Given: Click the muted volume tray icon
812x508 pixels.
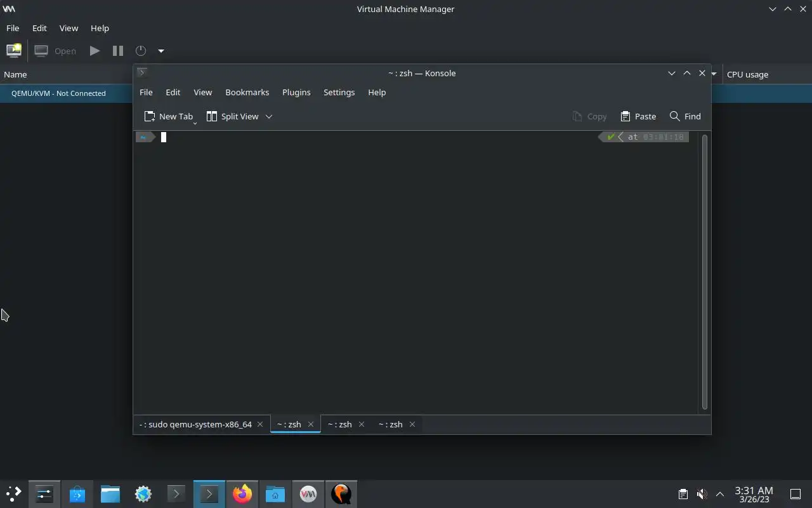Looking at the screenshot, I should click(702, 493).
